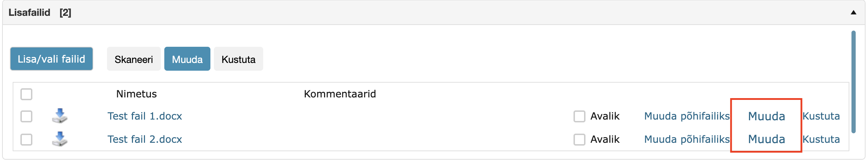Enable Avalik checkbox for Test fail 1.docx

tap(579, 116)
